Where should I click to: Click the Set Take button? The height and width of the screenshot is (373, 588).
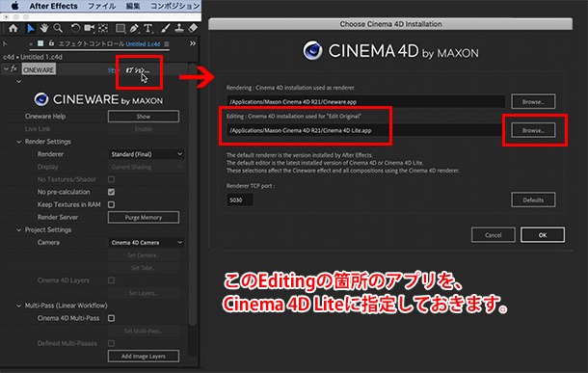pyautogui.click(x=144, y=268)
